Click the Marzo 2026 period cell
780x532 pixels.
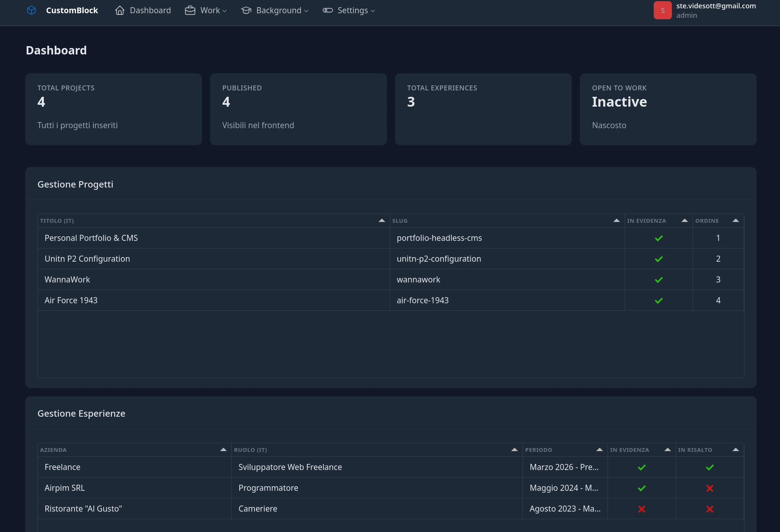click(x=565, y=467)
